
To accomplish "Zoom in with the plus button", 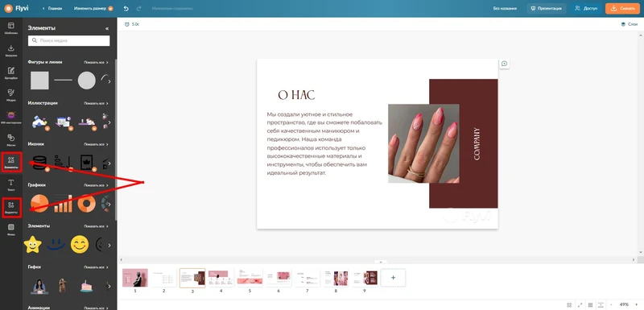I will pyautogui.click(x=637, y=304).
